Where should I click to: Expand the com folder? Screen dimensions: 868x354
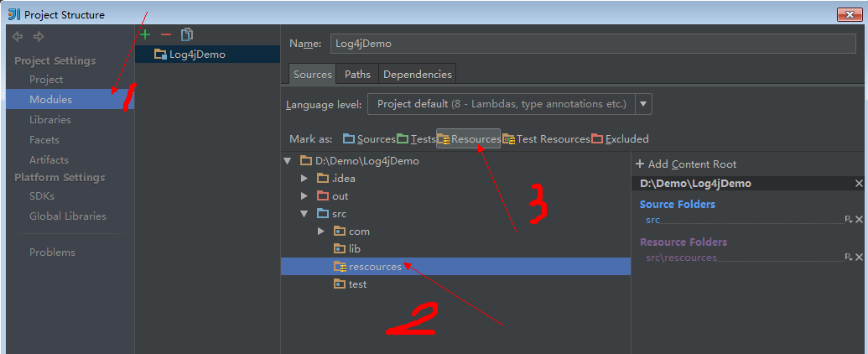(x=321, y=232)
